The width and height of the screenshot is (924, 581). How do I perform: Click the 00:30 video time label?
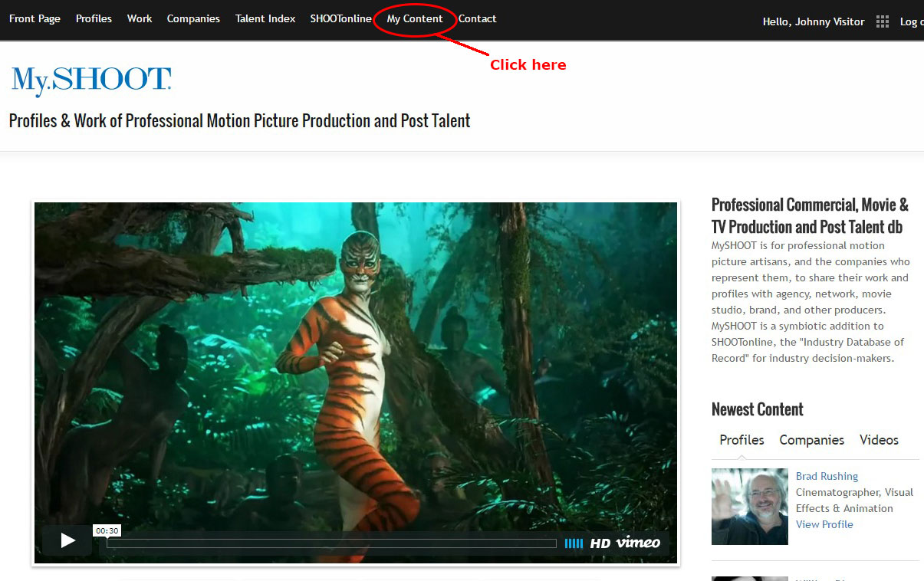click(x=107, y=530)
